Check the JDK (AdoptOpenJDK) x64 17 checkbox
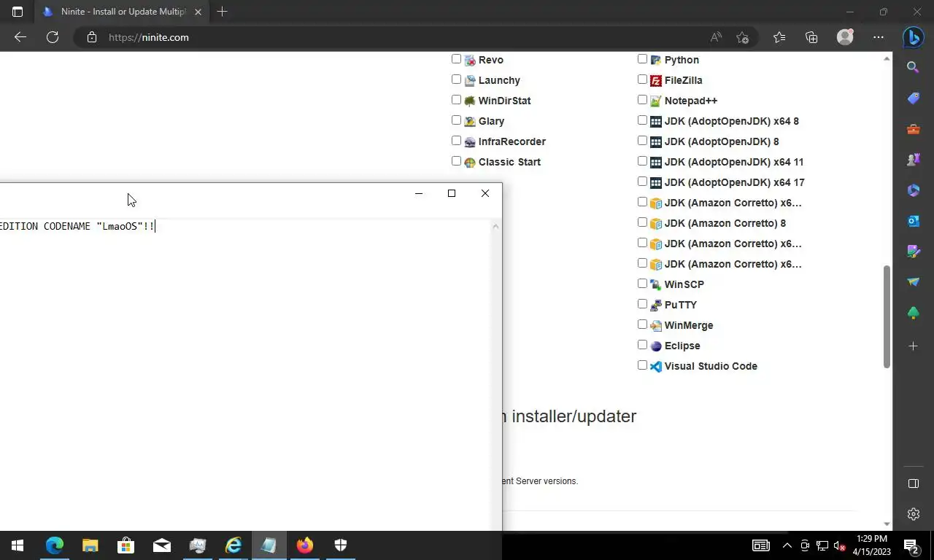The width and height of the screenshot is (934, 560). tap(642, 182)
